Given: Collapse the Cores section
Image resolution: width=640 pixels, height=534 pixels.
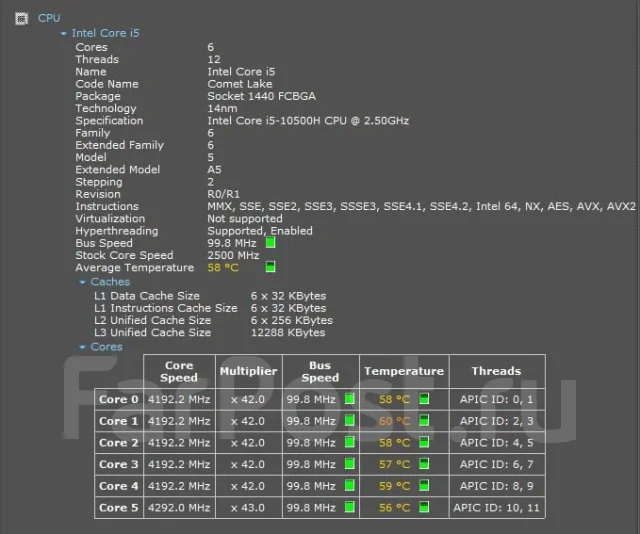Looking at the screenshot, I should click(x=82, y=347).
